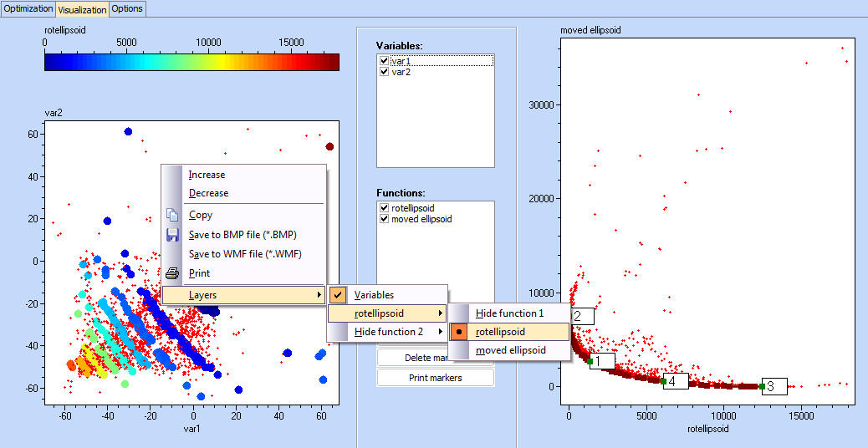Click the printer icon beside Print
Screen dimensions: 868x448
click(x=173, y=273)
